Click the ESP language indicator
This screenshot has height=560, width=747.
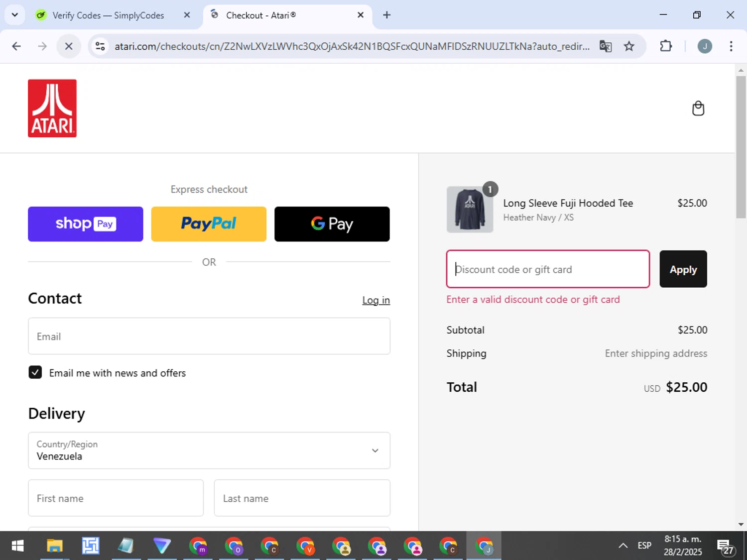[644, 546]
